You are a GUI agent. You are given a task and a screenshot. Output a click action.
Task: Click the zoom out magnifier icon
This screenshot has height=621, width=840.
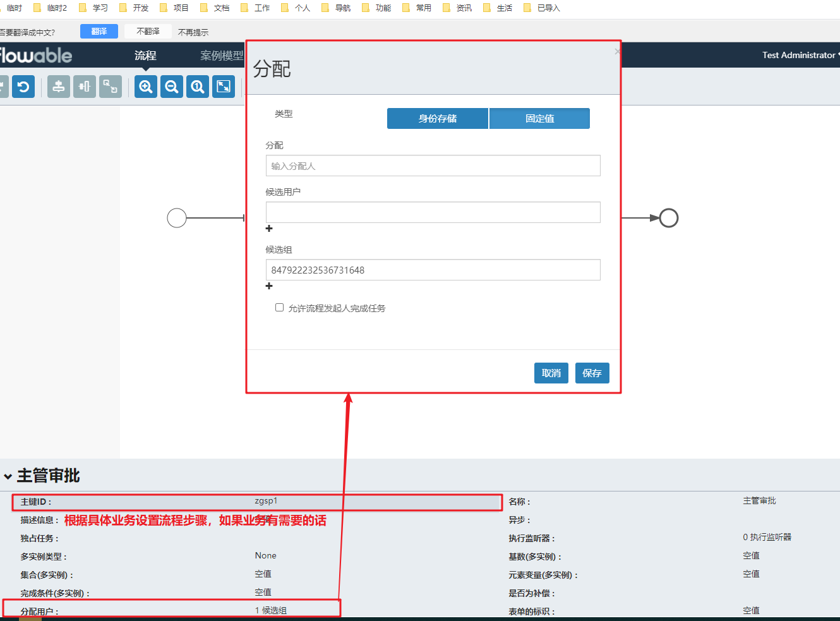[172, 87]
